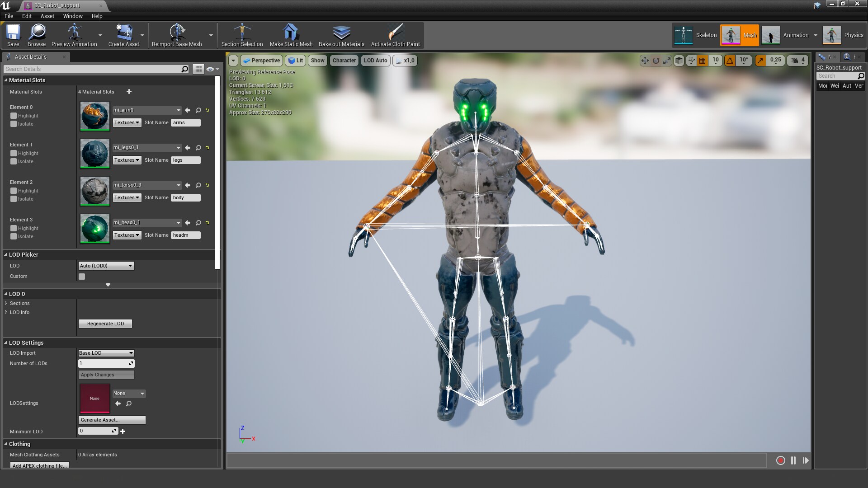Reimport the Base Mesh
This screenshot has height=488, width=868.
pos(178,35)
